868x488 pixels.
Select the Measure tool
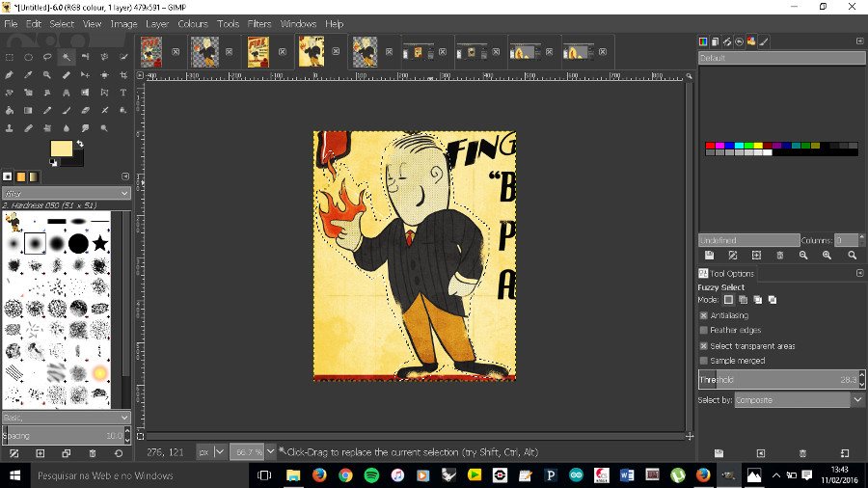67,74
